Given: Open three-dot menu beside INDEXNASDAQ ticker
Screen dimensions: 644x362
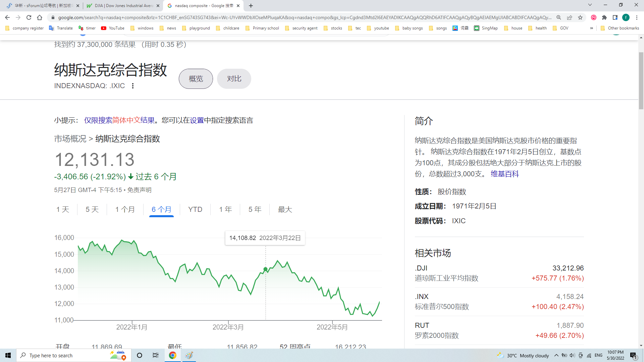Looking at the screenshot, I should (x=133, y=86).
